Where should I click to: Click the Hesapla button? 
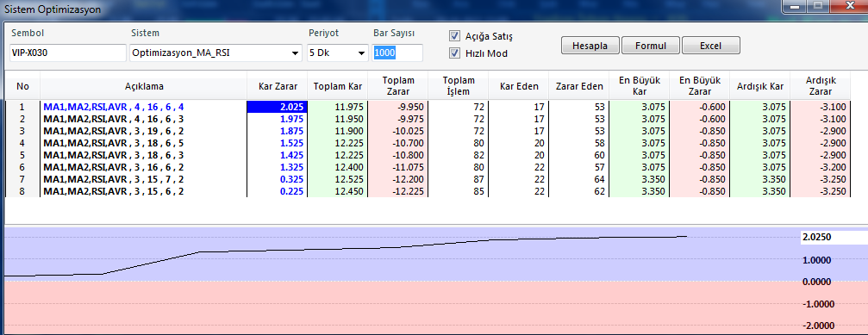click(x=590, y=46)
